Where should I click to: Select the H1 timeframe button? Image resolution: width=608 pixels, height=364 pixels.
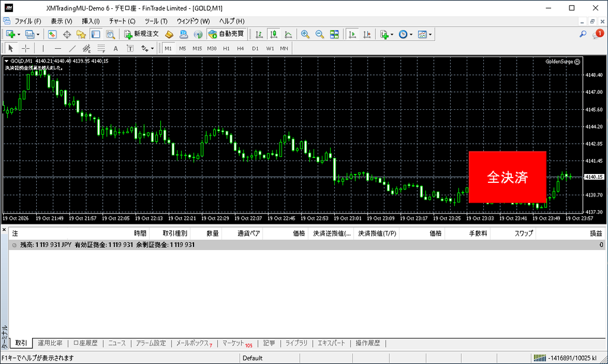pyautogui.click(x=226, y=49)
